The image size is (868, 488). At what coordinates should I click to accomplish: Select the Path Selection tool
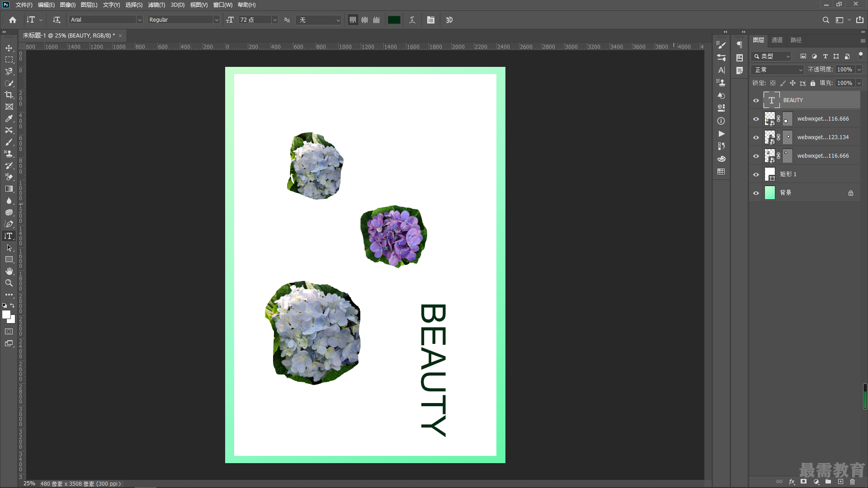[9, 248]
